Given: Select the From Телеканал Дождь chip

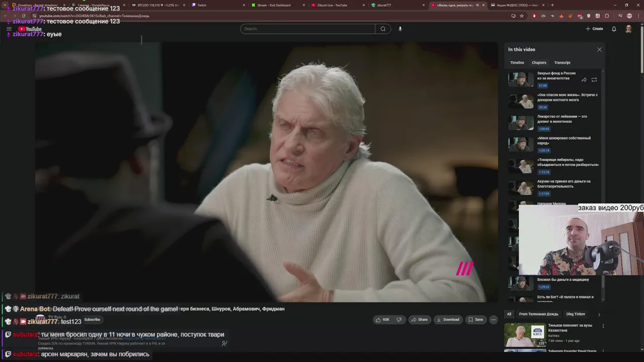Looking at the screenshot, I should 538,314.
